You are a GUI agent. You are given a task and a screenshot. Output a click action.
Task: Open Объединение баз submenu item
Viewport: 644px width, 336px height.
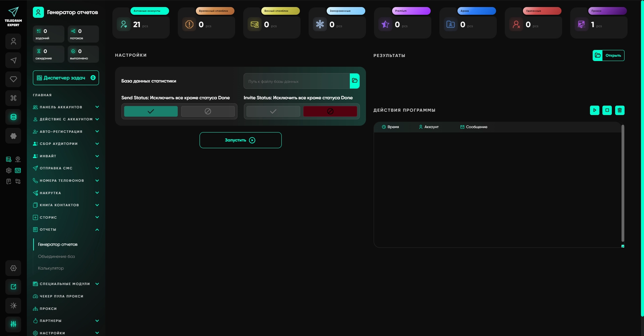point(56,257)
